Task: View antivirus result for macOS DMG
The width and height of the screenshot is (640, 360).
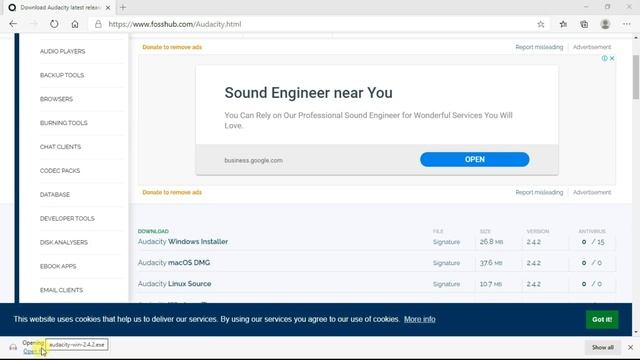Action: click(592, 263)
